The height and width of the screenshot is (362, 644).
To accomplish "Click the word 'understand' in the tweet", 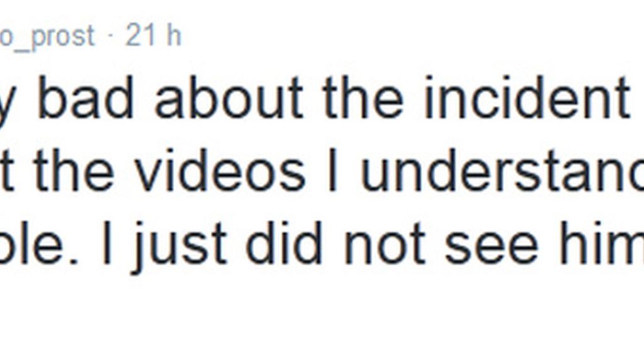I will [502, 170].
